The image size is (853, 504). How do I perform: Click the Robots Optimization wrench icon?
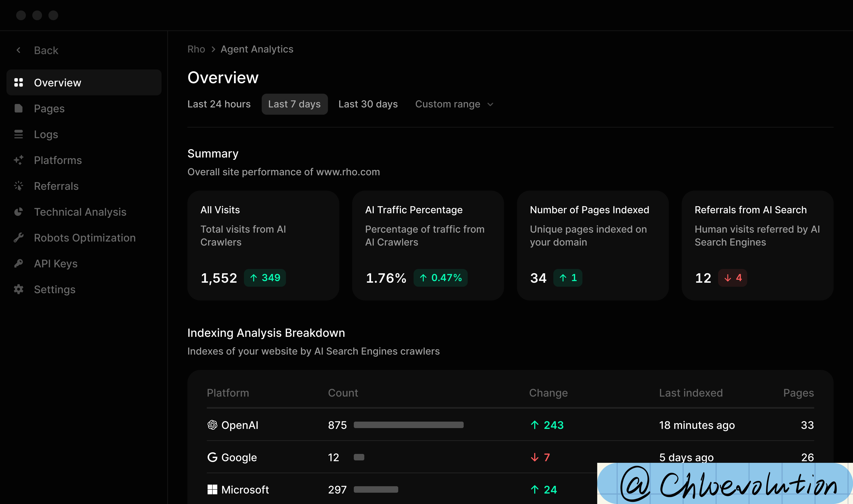tap(18, 237)
